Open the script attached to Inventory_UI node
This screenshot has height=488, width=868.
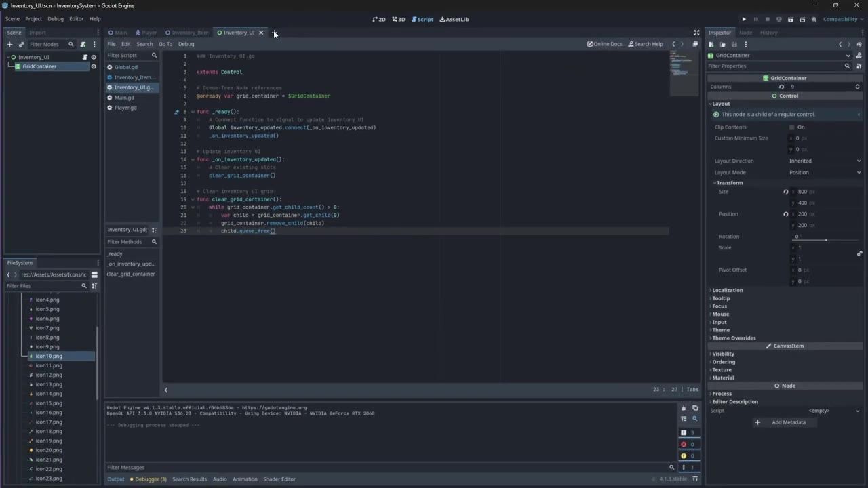[x=85, y=57]
